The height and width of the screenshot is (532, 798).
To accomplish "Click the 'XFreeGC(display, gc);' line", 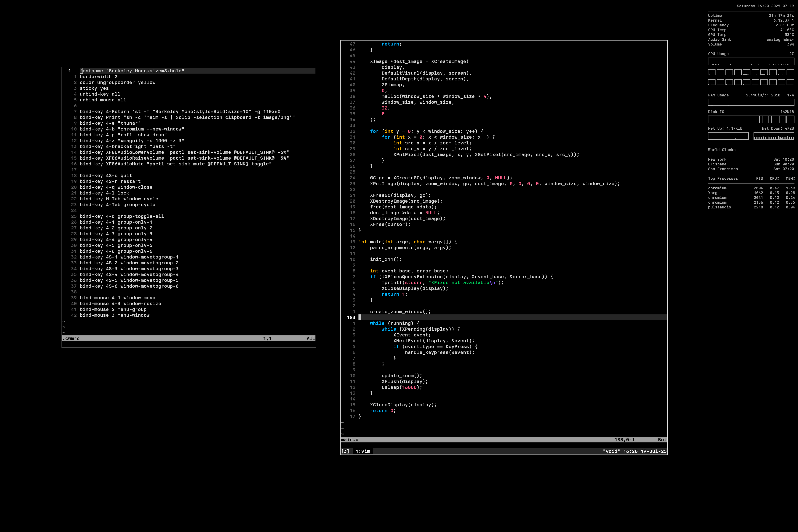I will click(400, 195).
